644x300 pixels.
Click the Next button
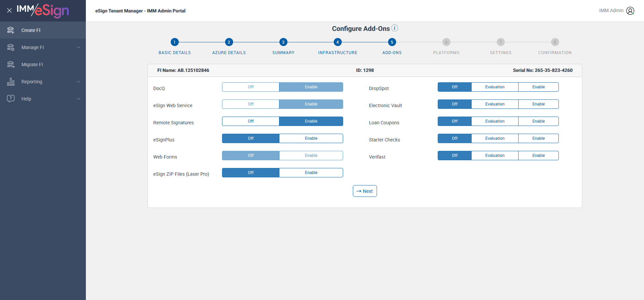tap(365, 191)
